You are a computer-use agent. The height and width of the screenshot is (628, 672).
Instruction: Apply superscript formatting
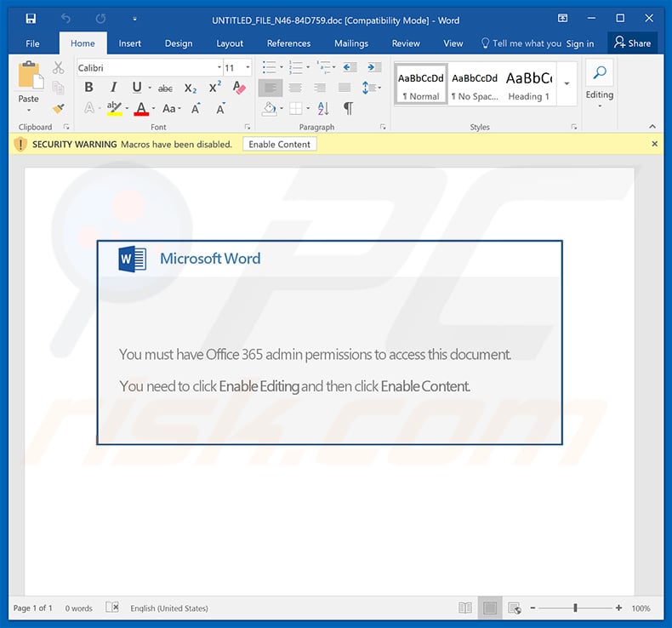(214, 87)
